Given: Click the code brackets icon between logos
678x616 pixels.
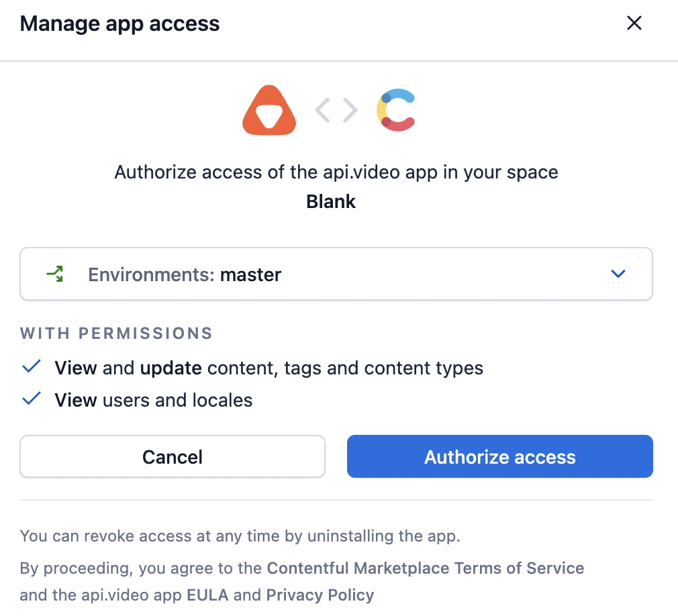Looking at the screenshot, I should point(335,110).
